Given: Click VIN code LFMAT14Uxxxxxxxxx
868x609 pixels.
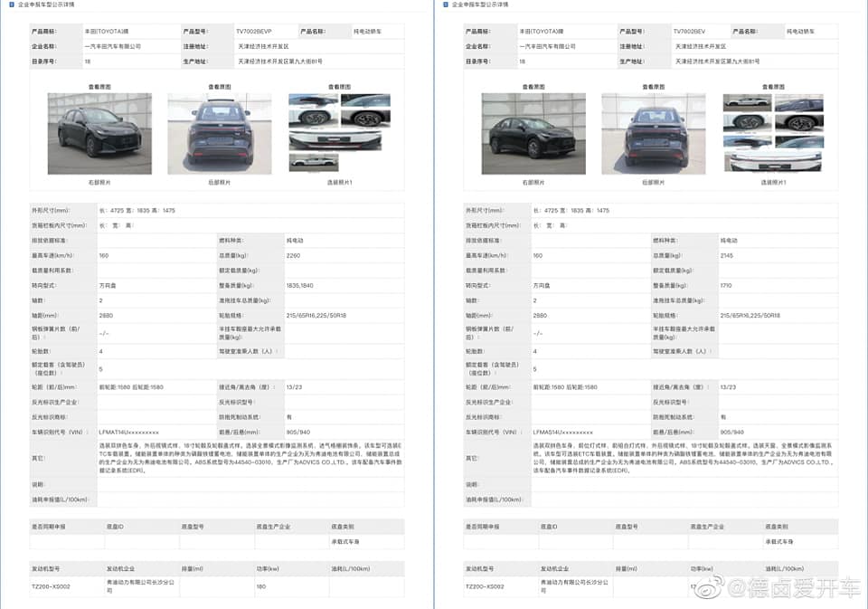Looking at the screenshot, I should pyautogui.click(x=129, y=433).
